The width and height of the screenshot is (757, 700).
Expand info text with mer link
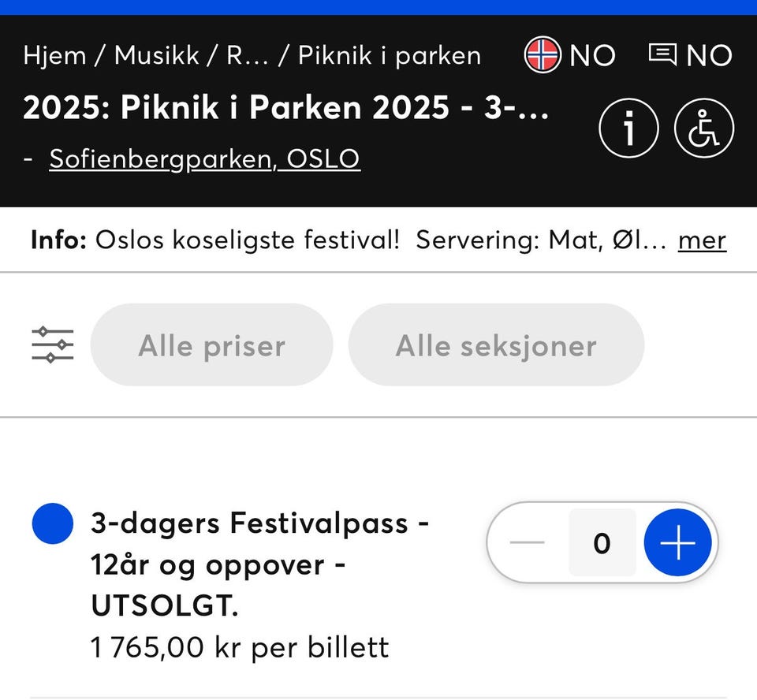[702, 240]
